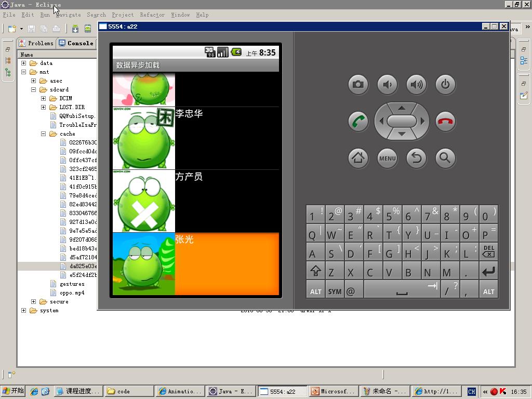The image size is (532, 399).
Task: Click the New toolbar icon in Eclipse
Action: pyautogui.click(x=12, y=29)
